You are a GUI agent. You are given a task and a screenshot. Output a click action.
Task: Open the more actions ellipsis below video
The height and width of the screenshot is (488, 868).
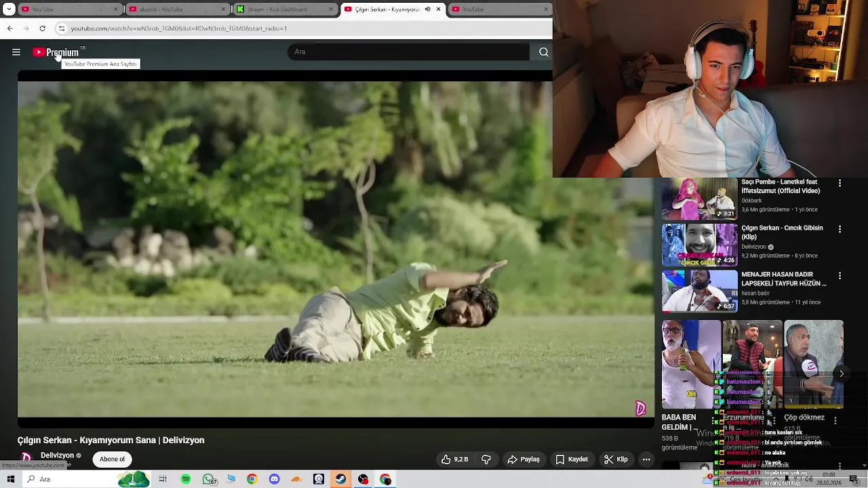pyautogui.click(x=646, y=460)
